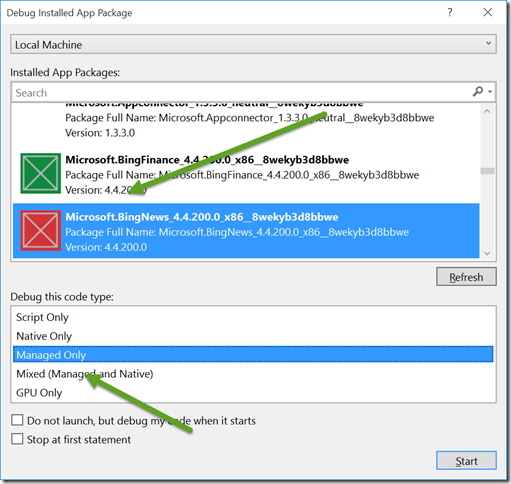Expand the search options dropdown arrow

click(x=490, y=92)
